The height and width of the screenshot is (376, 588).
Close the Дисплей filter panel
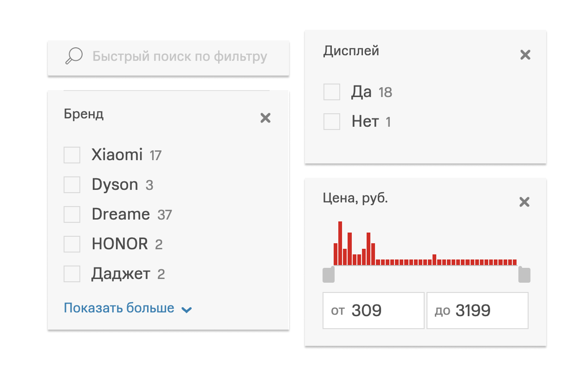pos(525,55)
